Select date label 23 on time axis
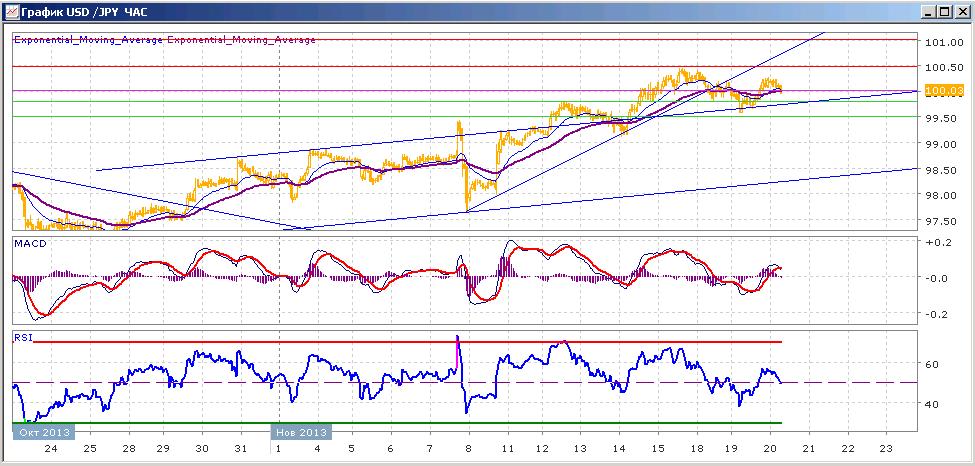This screenshot has width=975, height=466. (887, 449)
